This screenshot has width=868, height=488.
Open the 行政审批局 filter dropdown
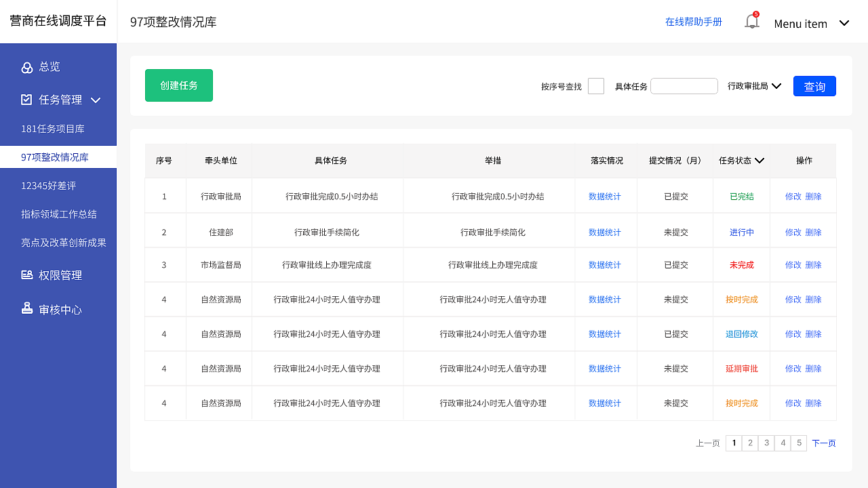coord(755,86)
